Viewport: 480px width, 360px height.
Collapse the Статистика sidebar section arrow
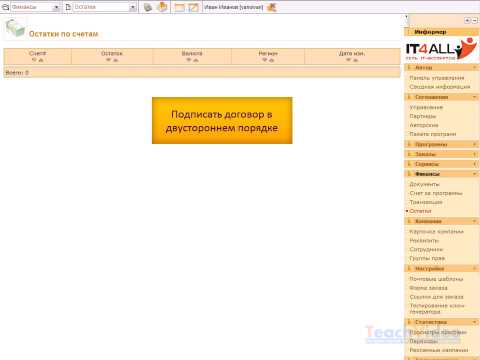(x=475, y=322)
